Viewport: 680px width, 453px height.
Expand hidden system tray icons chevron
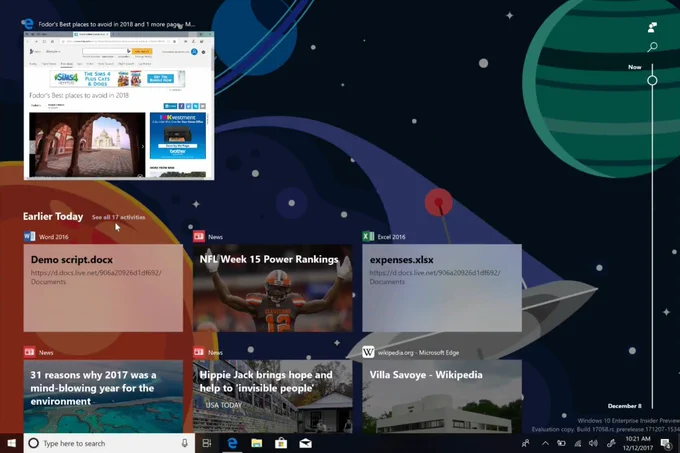tap(545, 443)
